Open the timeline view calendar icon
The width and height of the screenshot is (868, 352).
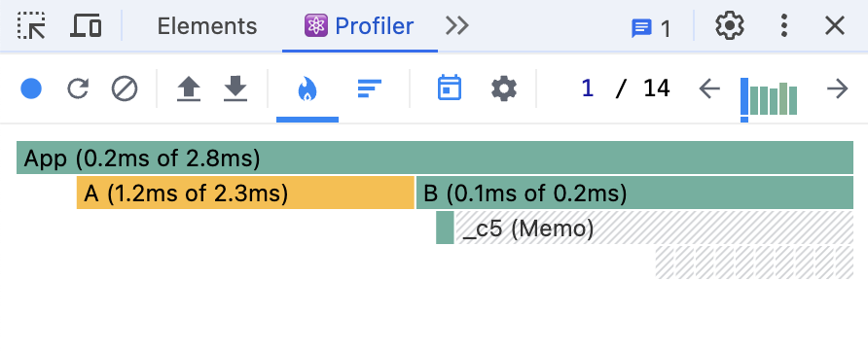click(x=450, y=88)
